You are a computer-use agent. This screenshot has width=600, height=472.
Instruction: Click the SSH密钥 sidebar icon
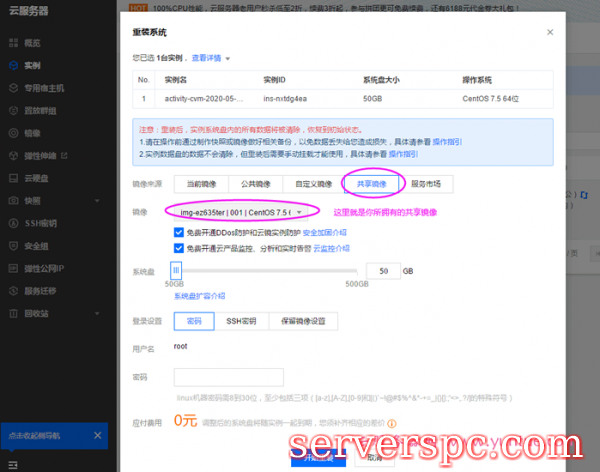pos(13,222)
